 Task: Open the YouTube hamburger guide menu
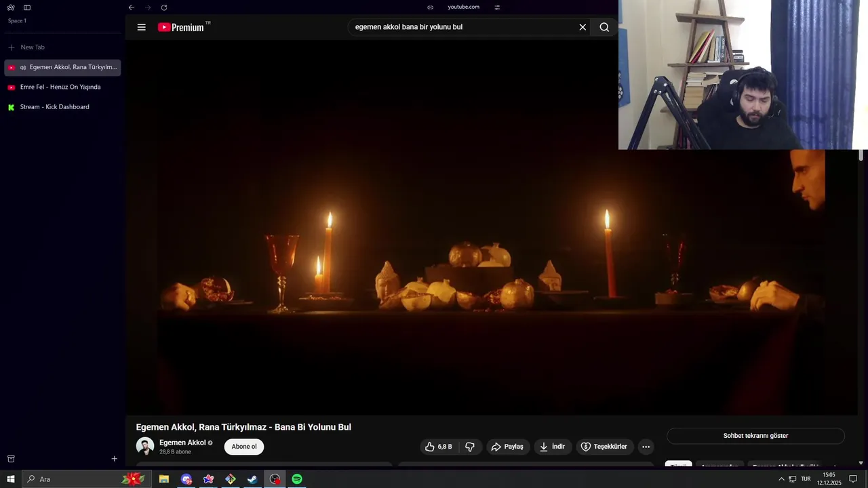click(141, 27)
